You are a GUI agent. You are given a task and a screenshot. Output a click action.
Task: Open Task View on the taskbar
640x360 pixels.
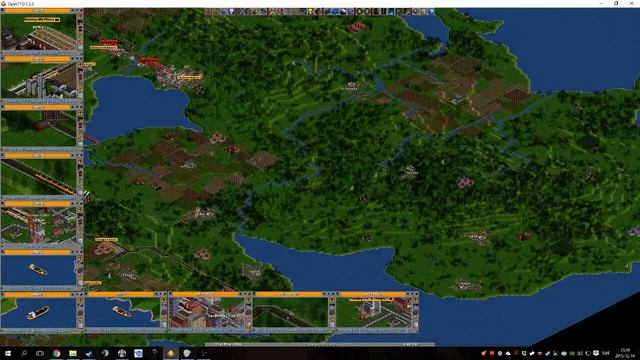40,353
